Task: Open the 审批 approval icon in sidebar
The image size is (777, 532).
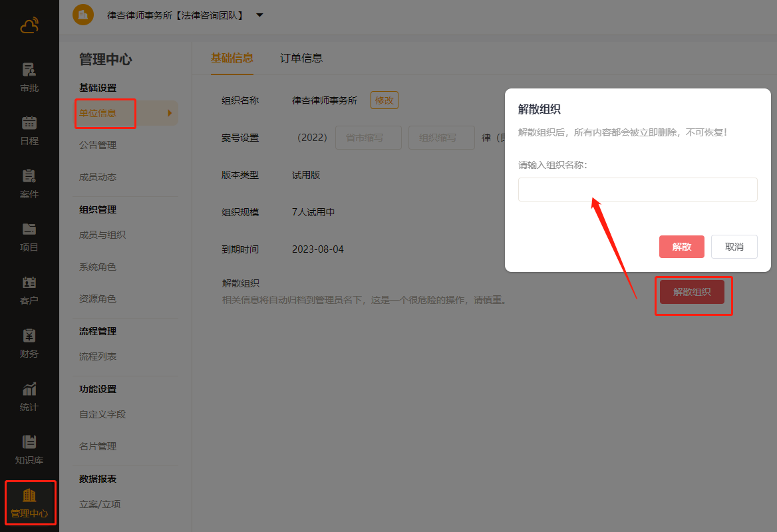Action: click(x=29, y=70)
